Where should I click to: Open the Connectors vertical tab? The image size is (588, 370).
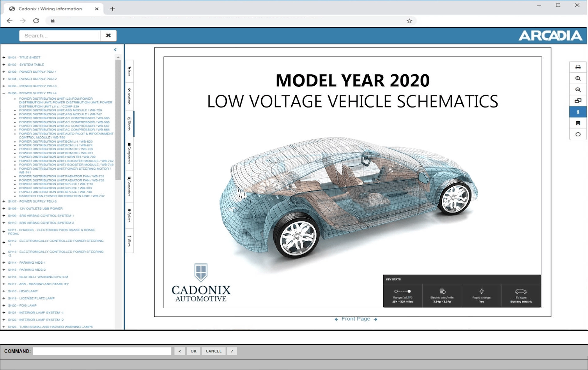tap(129, 186)
